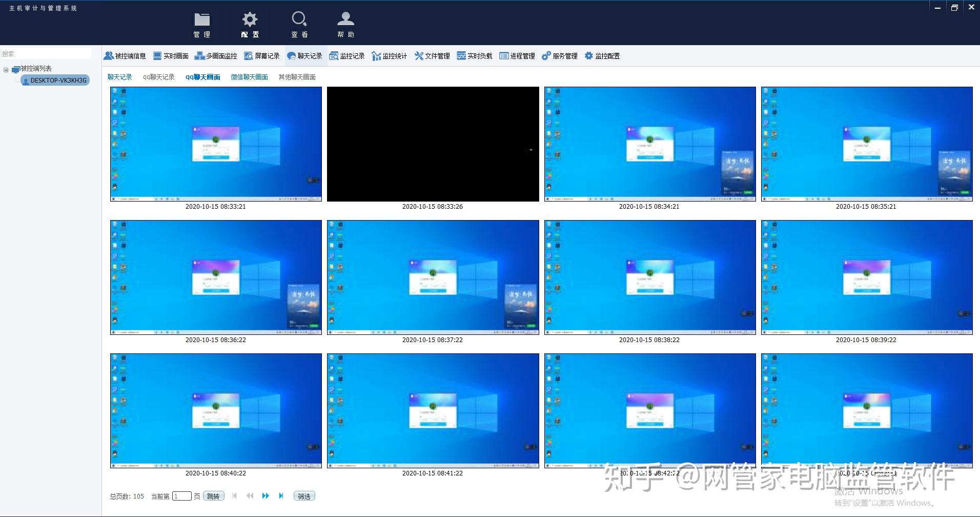Go to the last page
The image size is (980, 517).
click(281, 495)
